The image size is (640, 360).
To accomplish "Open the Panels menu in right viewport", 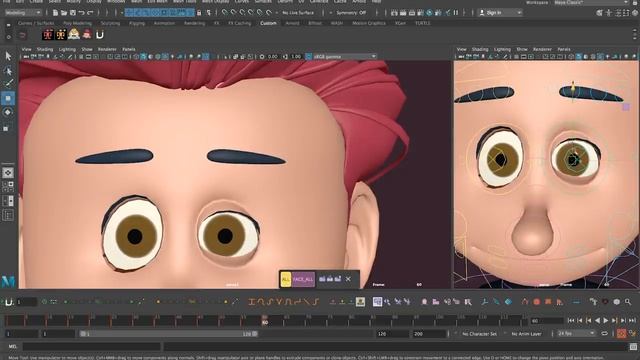I will coord(564,49).
